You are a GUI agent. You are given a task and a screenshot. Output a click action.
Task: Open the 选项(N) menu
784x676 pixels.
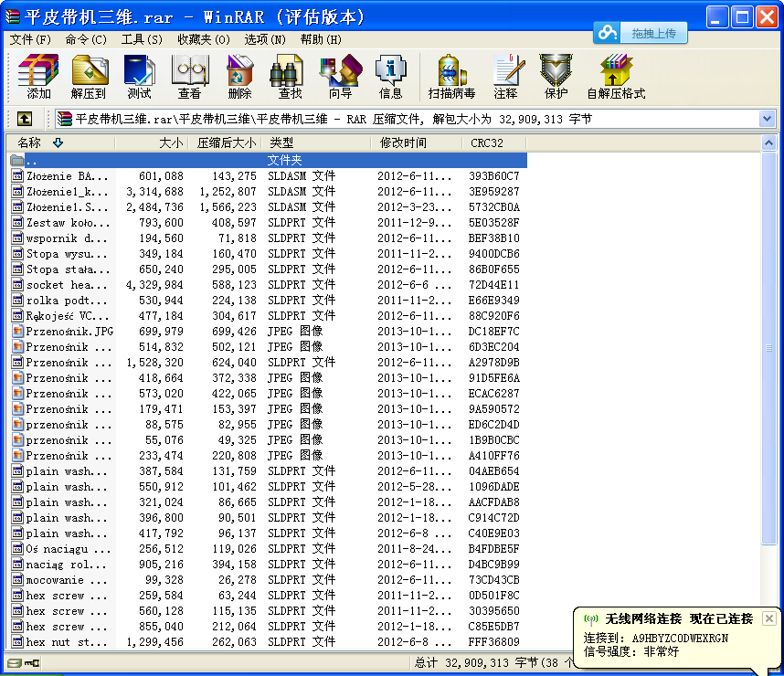pyautogui.click(x=264, y=39)
